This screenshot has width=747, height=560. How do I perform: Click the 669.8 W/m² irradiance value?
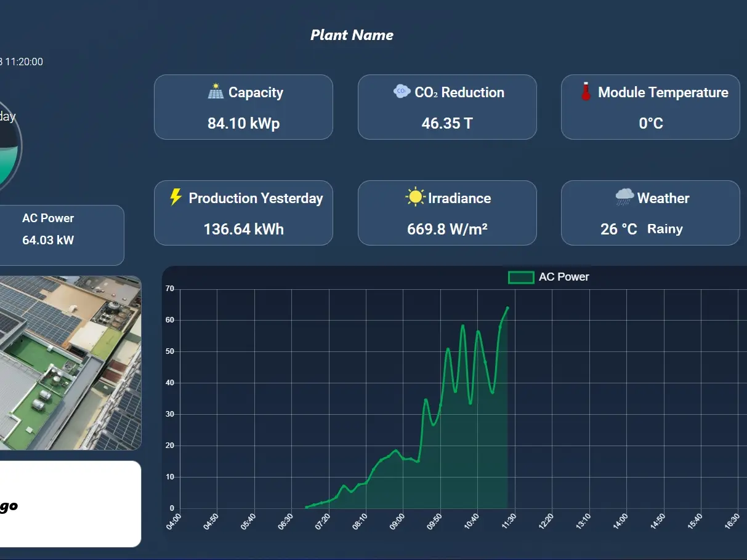446,229
